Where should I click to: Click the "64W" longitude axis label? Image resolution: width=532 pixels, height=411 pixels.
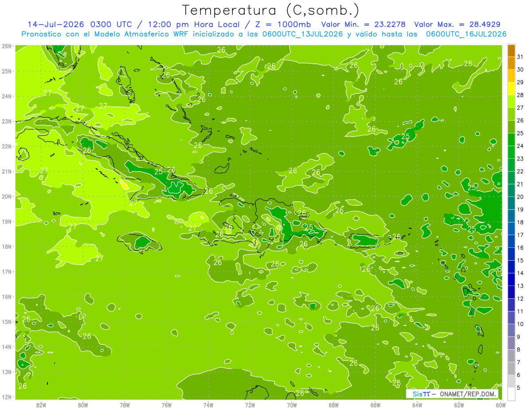pos(417,405)
